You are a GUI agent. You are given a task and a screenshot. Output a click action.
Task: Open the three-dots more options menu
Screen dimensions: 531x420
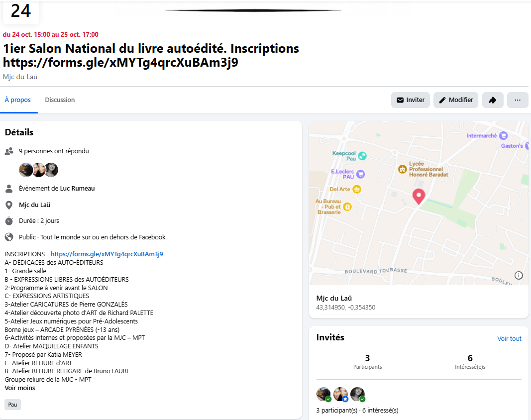[x=518, y=100]
